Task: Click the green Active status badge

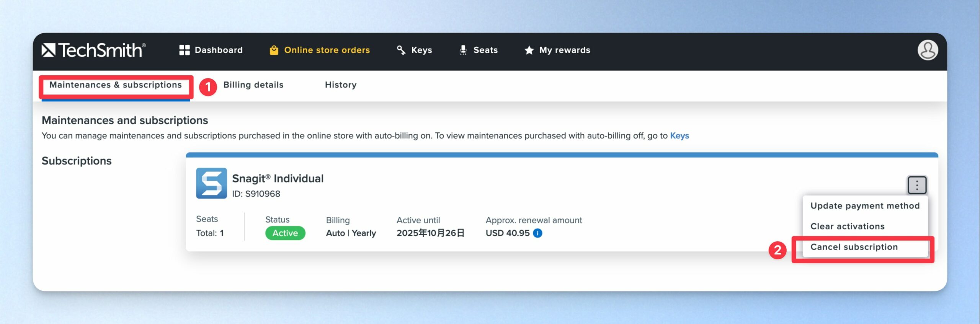Action: pyautogui.click(x=285, y=233)
